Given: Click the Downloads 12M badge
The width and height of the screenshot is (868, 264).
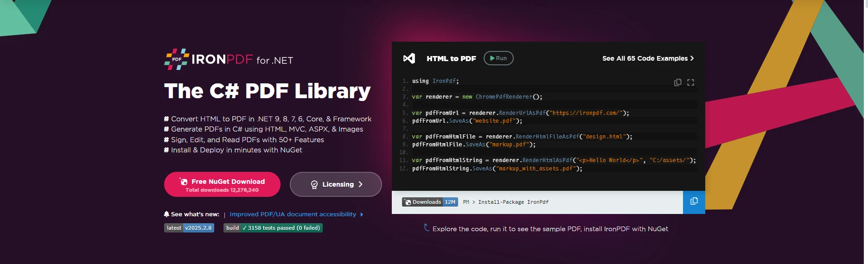Looking at the screenshot, I should coord(430,202).
